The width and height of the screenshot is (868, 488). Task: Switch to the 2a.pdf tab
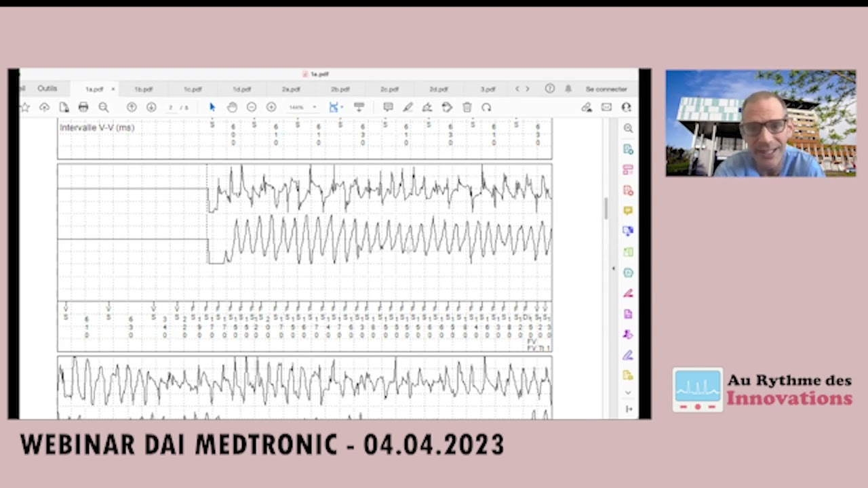(x=291, y=89)
